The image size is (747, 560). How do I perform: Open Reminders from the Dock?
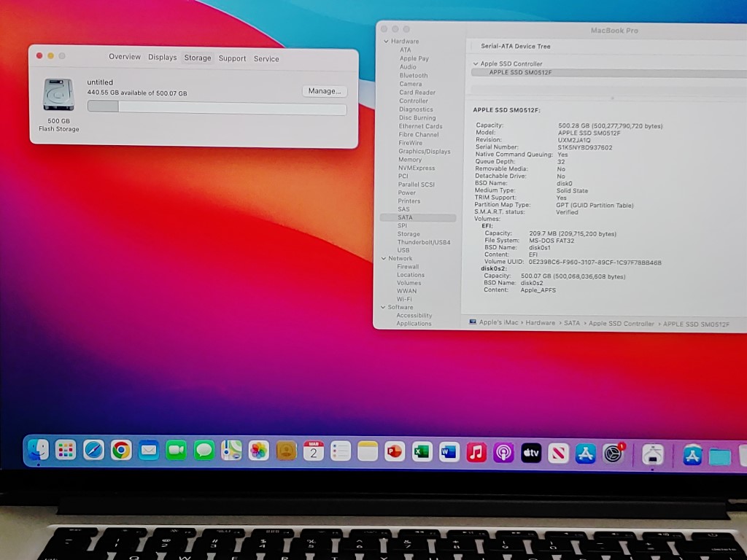[341, 451]
